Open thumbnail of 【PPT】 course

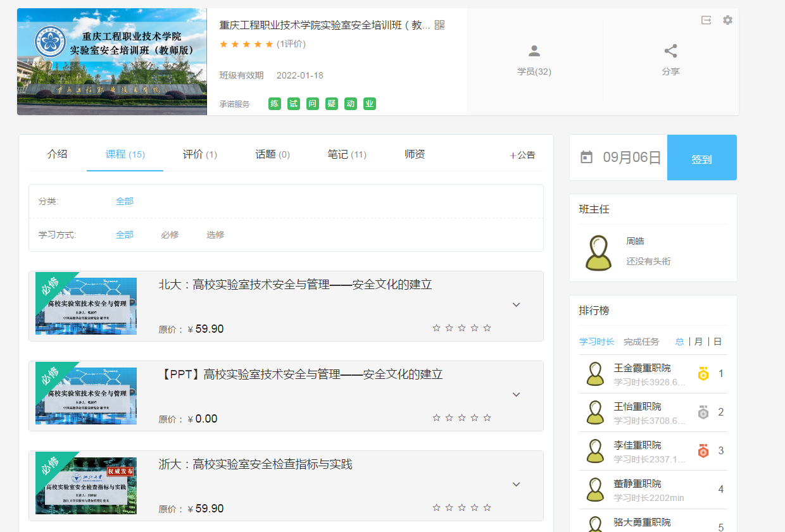[x=86, y=396]
